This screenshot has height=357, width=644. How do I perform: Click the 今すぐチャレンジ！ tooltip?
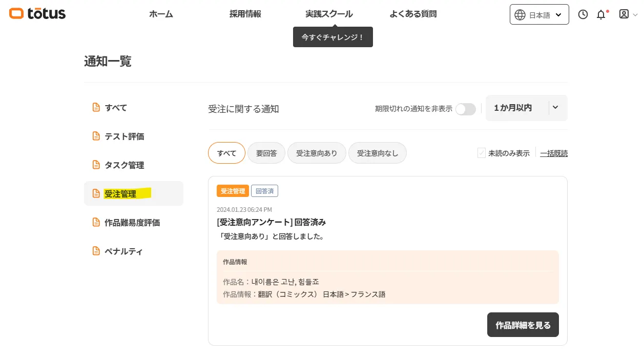(x=333, y=37)
